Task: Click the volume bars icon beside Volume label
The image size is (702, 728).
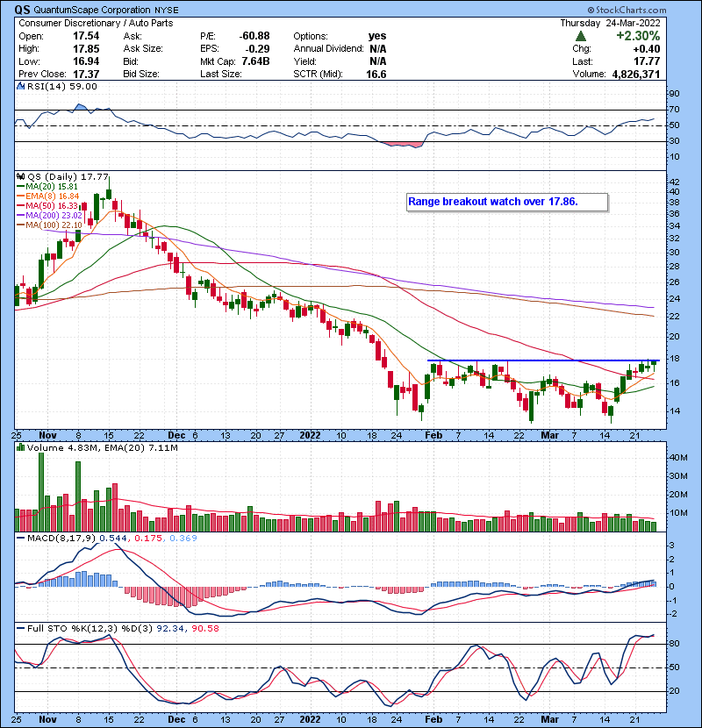Action: coord(20,447)
